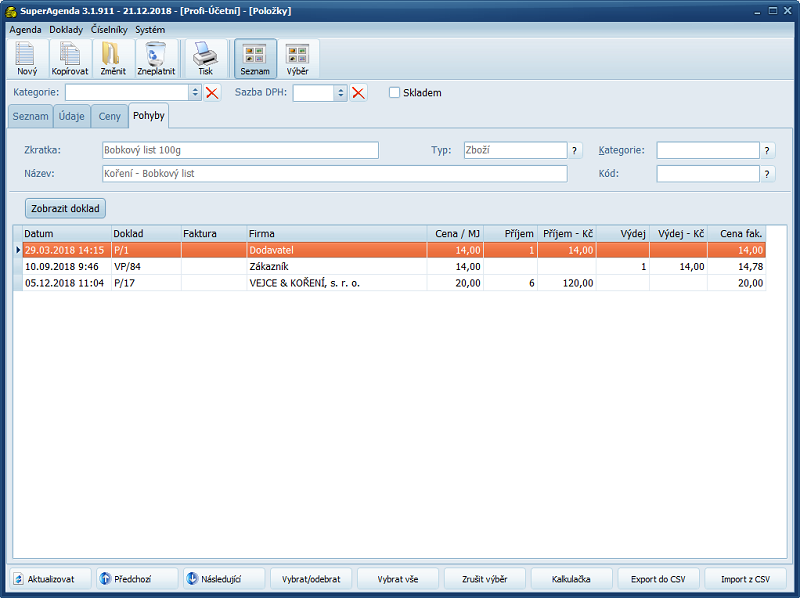Click the Vybrat vše button
Image resolution: width=800 pixels, height=598 pixels.
398,579
